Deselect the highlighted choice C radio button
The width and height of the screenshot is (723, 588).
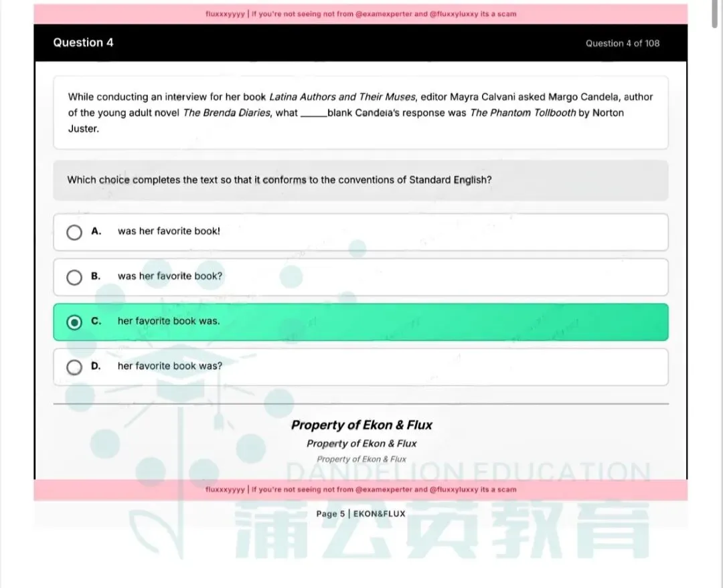[74, 322]
